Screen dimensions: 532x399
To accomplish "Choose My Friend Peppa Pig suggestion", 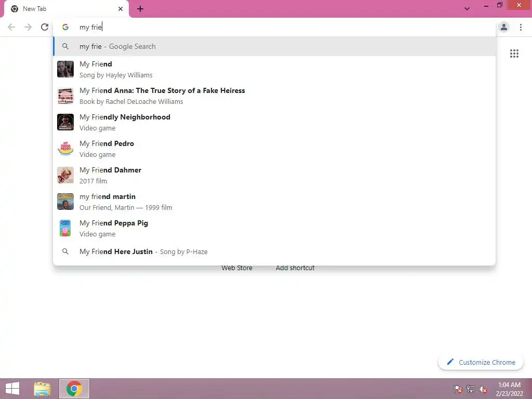I will 274,228.
